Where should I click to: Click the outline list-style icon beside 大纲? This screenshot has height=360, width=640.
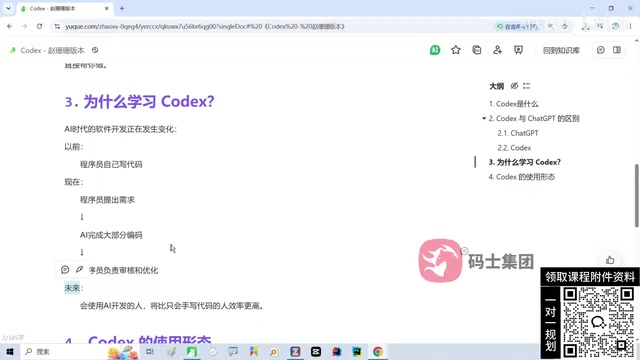(527, 86)
